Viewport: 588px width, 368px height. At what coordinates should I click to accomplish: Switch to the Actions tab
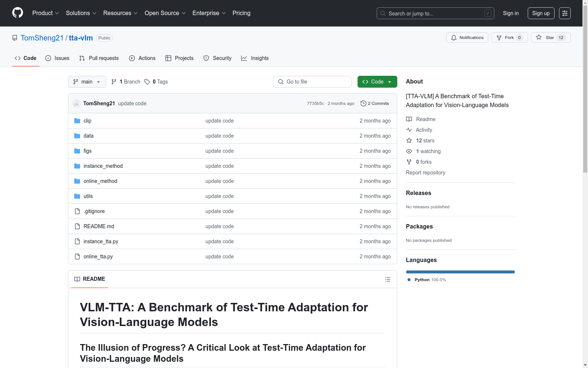click(x=142, y=58)
